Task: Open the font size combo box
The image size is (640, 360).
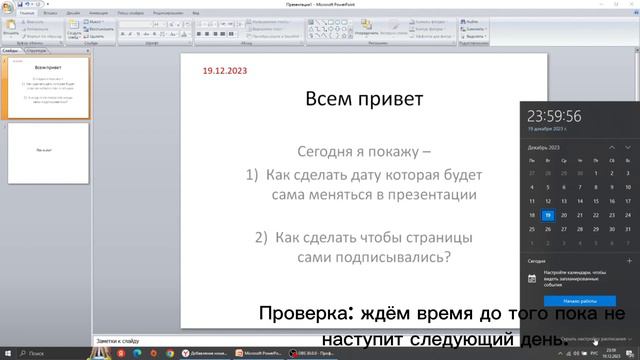Action: [x=160, y=24]
